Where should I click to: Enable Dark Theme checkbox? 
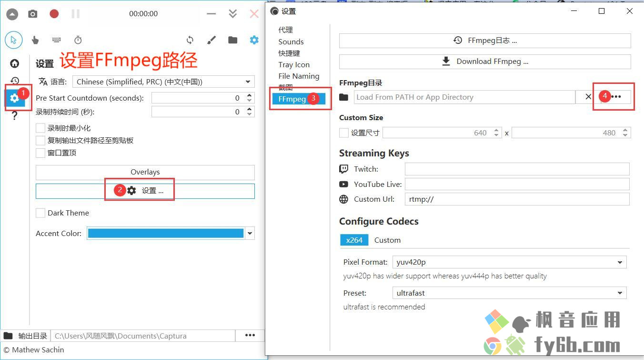tap(40, 213)
